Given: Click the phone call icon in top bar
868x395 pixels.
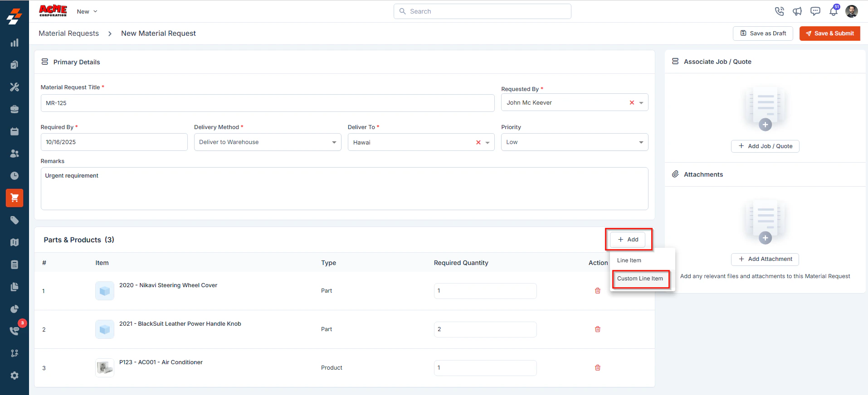Looking at the screenshot, I should tap(779, 11).
